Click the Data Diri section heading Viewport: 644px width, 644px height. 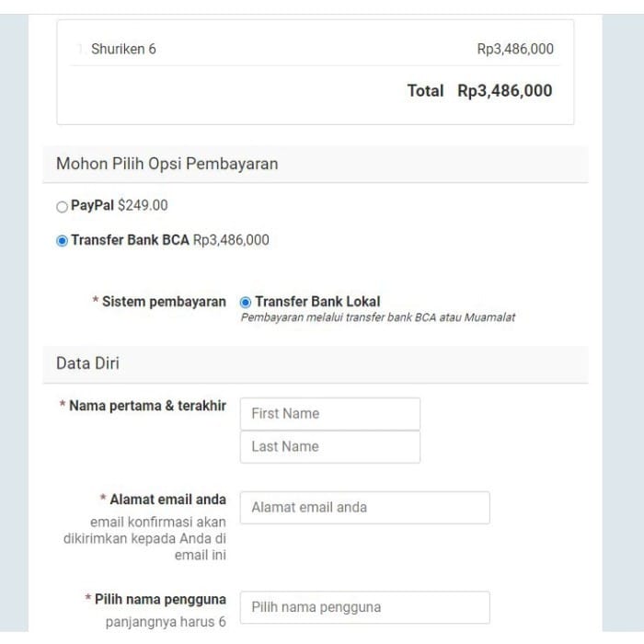[x=87, y=363]
